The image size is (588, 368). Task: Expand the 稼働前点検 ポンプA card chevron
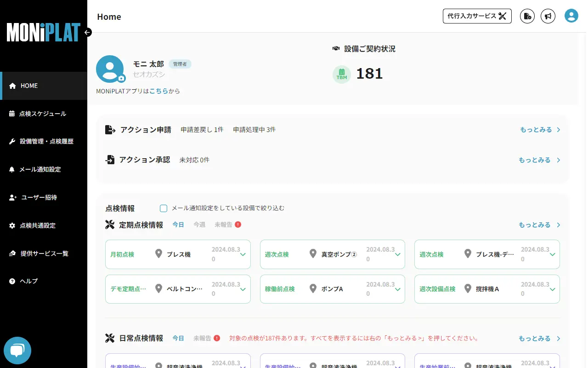click(x=398, y=289)
